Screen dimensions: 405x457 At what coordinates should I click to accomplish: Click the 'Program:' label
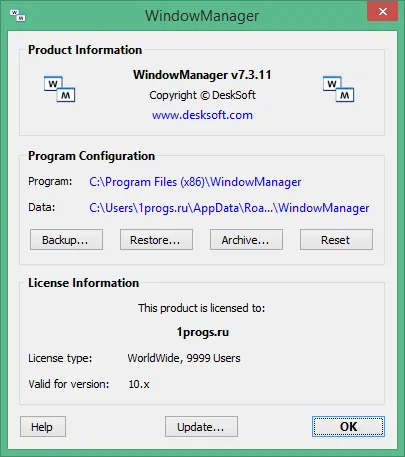50,182
